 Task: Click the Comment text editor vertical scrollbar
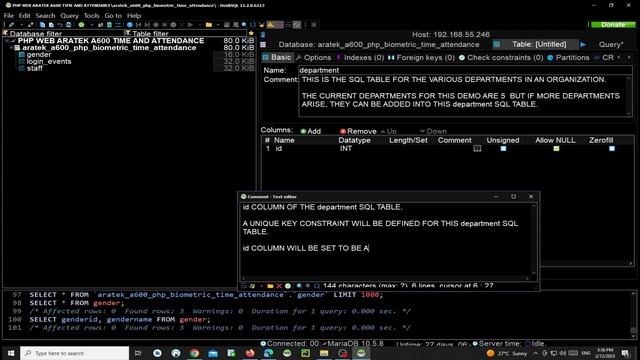pos(533,240)
